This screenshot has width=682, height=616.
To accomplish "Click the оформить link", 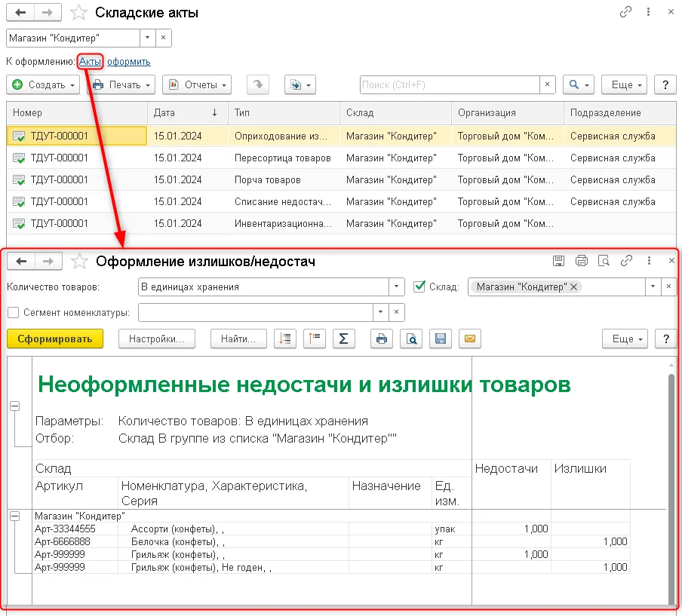I will tap(129, 61).
